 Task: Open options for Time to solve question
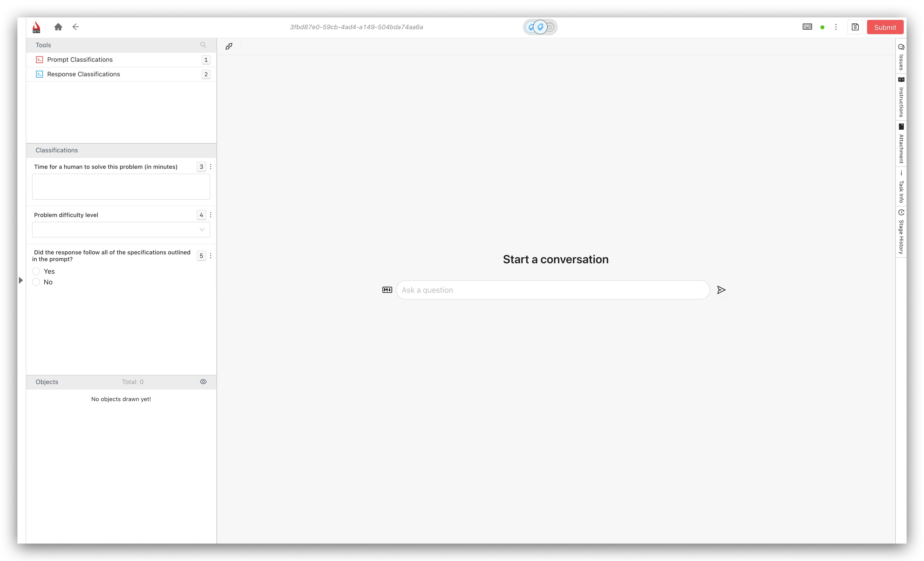pos(211,166)
